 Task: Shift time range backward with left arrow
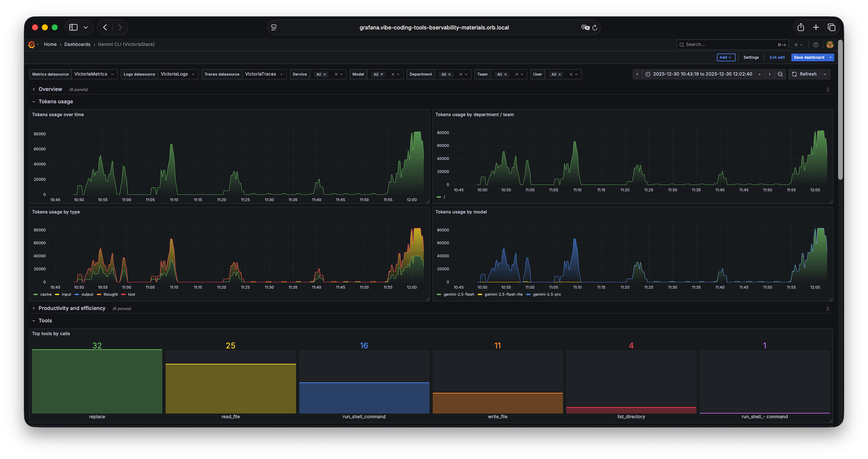(637, 74)
